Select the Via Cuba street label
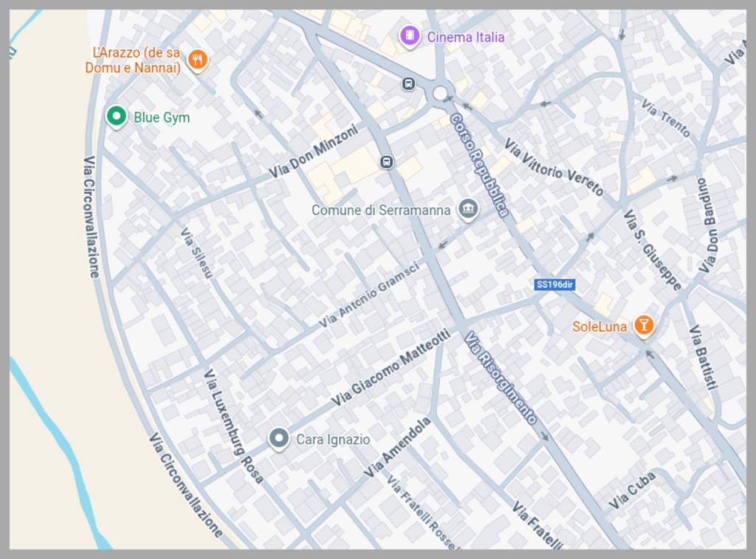 point(633,492)
